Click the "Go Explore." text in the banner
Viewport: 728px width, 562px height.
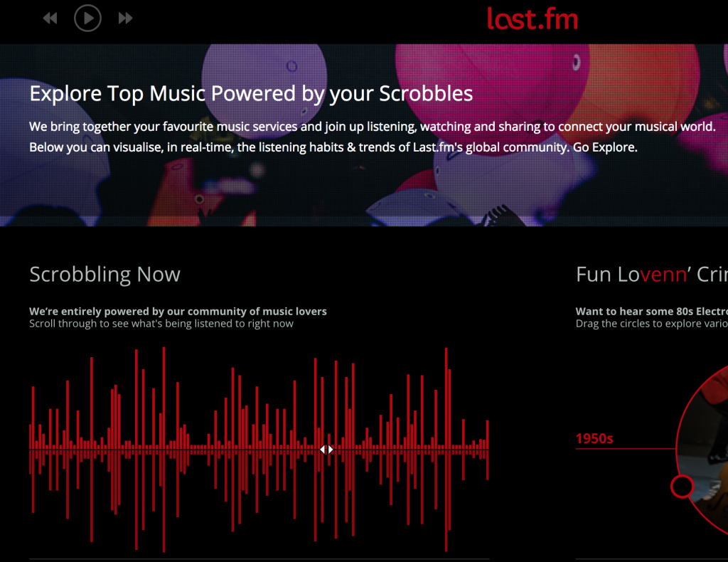(605, 147)
